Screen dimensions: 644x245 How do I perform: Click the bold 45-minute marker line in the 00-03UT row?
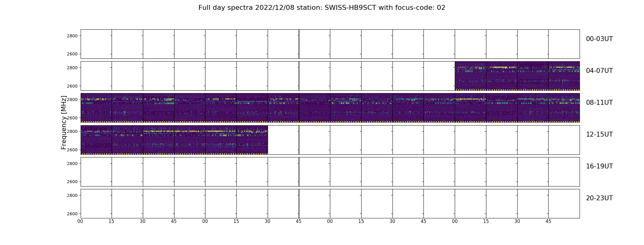[x=299, y=44]
